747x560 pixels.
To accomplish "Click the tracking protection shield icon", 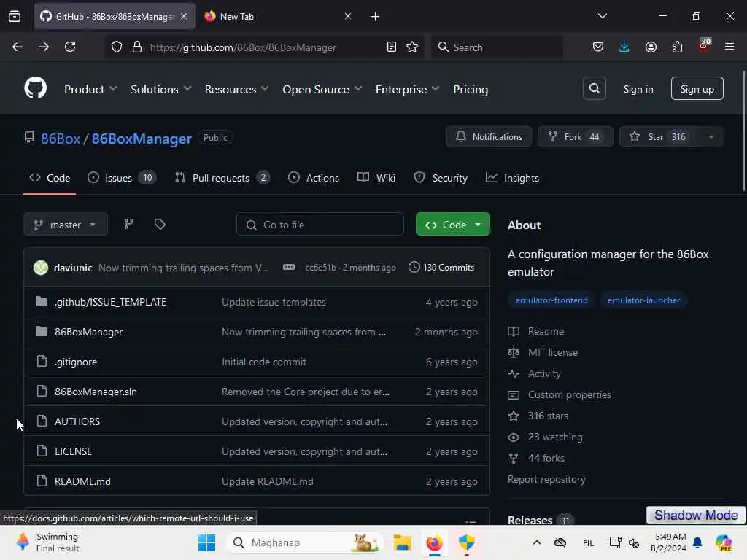I will [117, 47].
